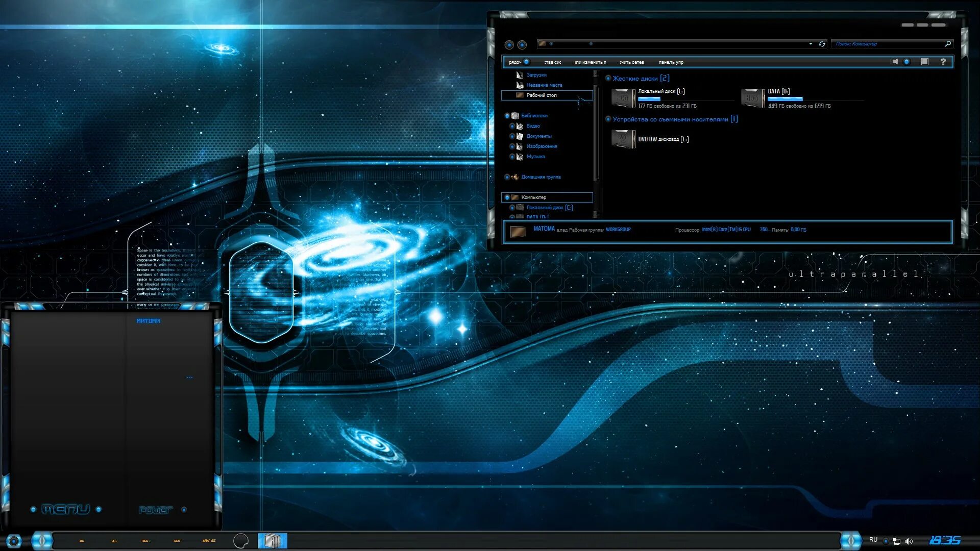Click 'Подключить сетевой диск' command item
Viewport: 980px width, 551px height.
pyautogui.click(x=631, y=62)
